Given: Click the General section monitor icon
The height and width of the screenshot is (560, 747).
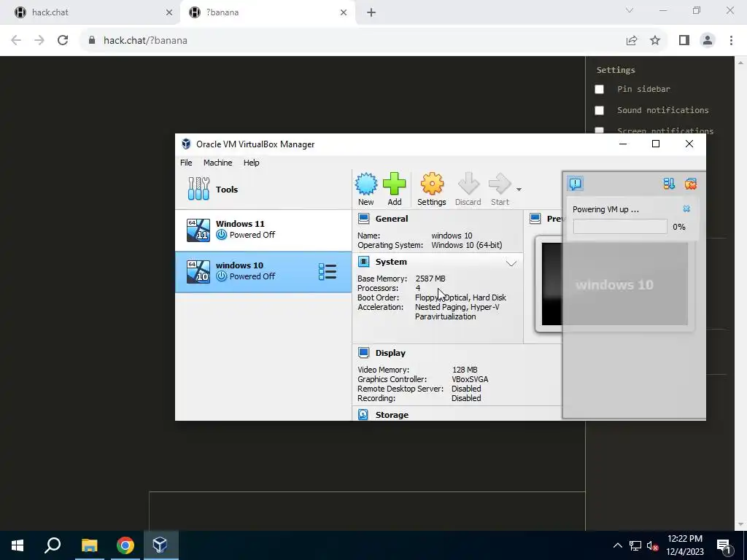Looking at the screenshot, I should coord(363,219).
